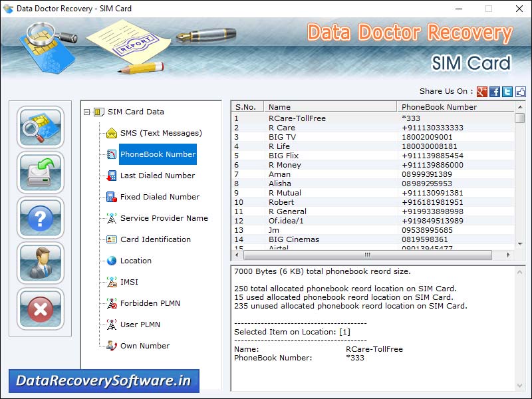Click the Card Identification icon
This screenshot has height=399, width=532.
pos(111,239)
